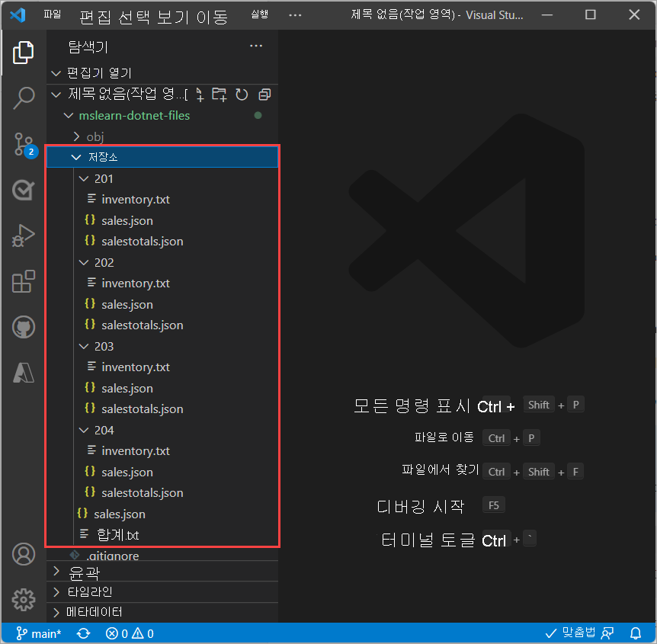Open sales.json in folder 203
Image resolution: width=657 pixels, height=644 pixels.
click(162, 389)
